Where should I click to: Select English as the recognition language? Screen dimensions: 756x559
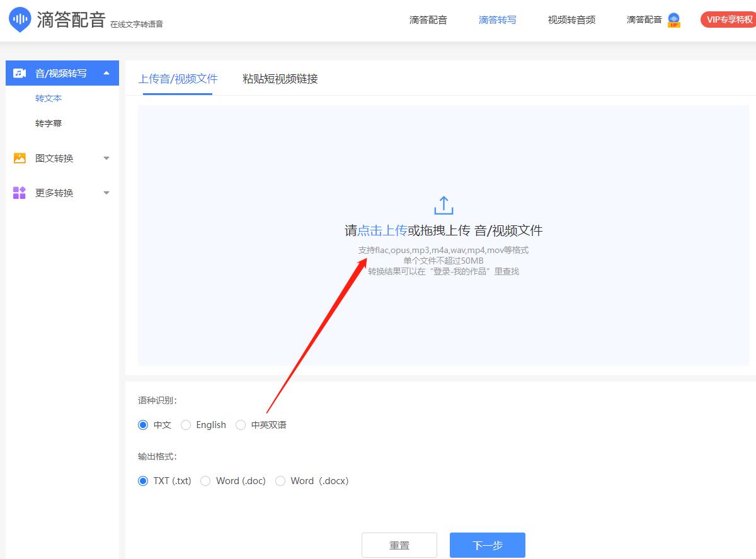pyautogui.click(x=186, y=425)
